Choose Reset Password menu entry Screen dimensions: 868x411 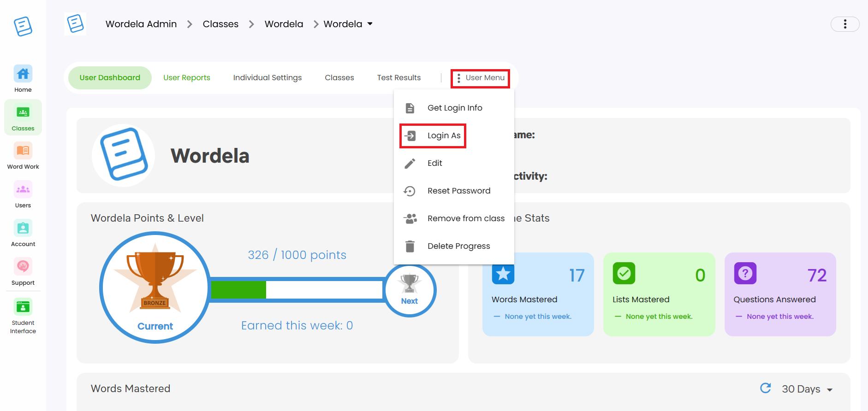pos(458,191)
